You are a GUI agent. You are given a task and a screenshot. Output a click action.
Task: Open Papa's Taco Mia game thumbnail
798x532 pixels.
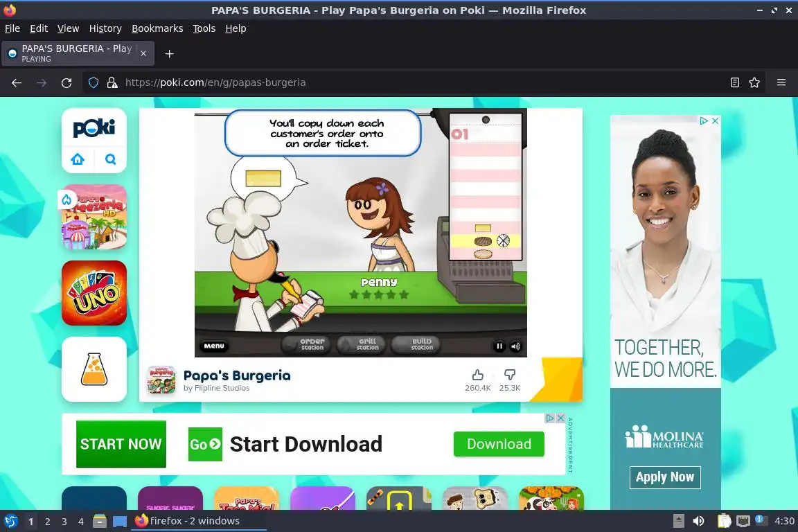(x=247, y=498)
